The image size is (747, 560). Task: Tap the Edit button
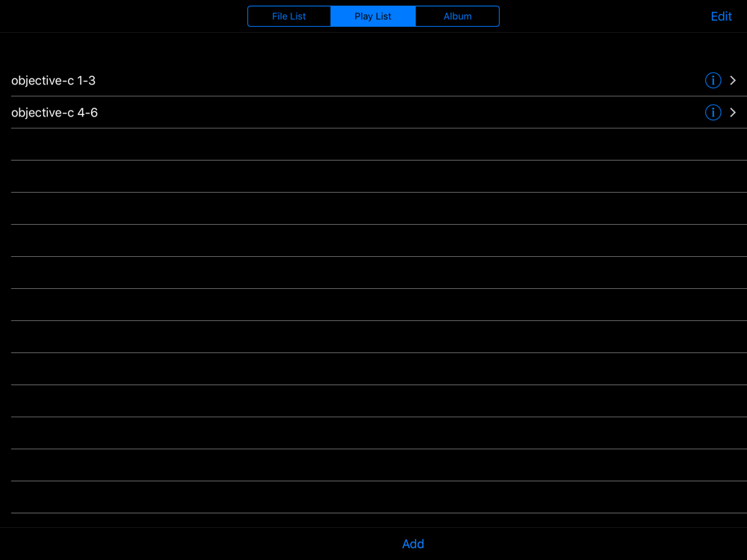tap(721, 16)
